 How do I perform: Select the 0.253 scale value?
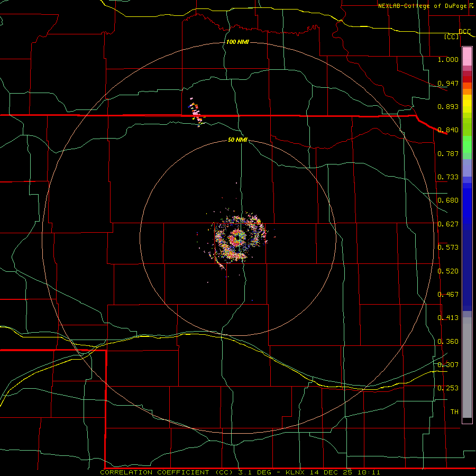448,388
